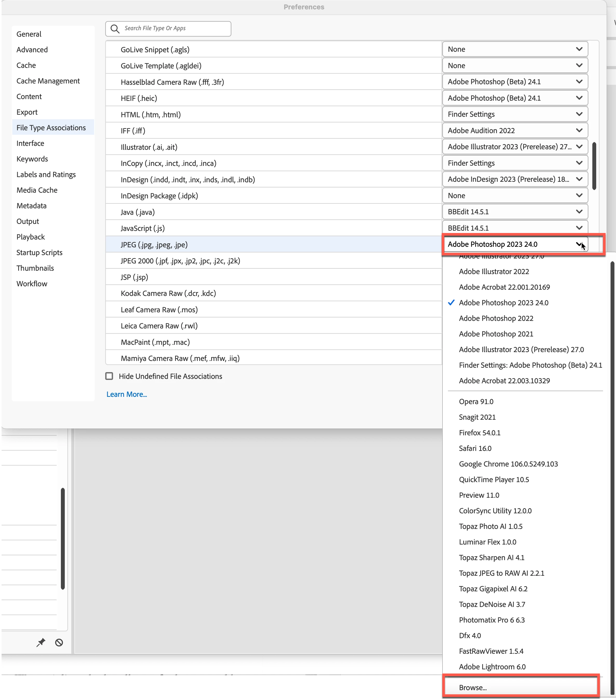Pick Adobe Photoshop 2022 from the list
The image size is (616, 699).
(496, 318)
